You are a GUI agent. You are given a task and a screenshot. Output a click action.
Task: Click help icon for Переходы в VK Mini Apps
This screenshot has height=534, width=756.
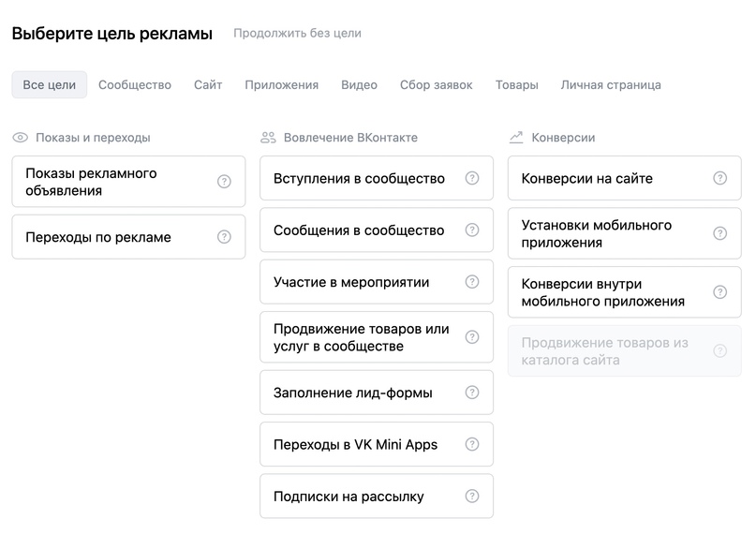(472, 444)
